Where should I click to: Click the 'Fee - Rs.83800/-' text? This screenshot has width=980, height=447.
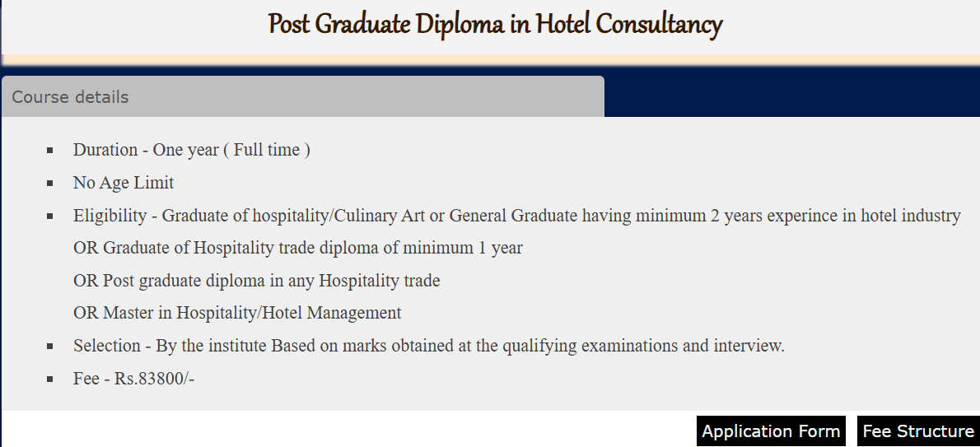pos(133,379)
